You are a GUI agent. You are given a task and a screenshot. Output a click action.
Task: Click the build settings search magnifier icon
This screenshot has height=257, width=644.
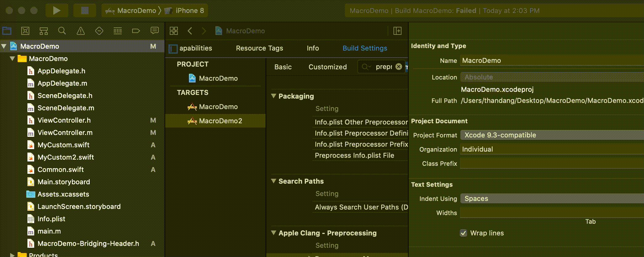point(366,67)
